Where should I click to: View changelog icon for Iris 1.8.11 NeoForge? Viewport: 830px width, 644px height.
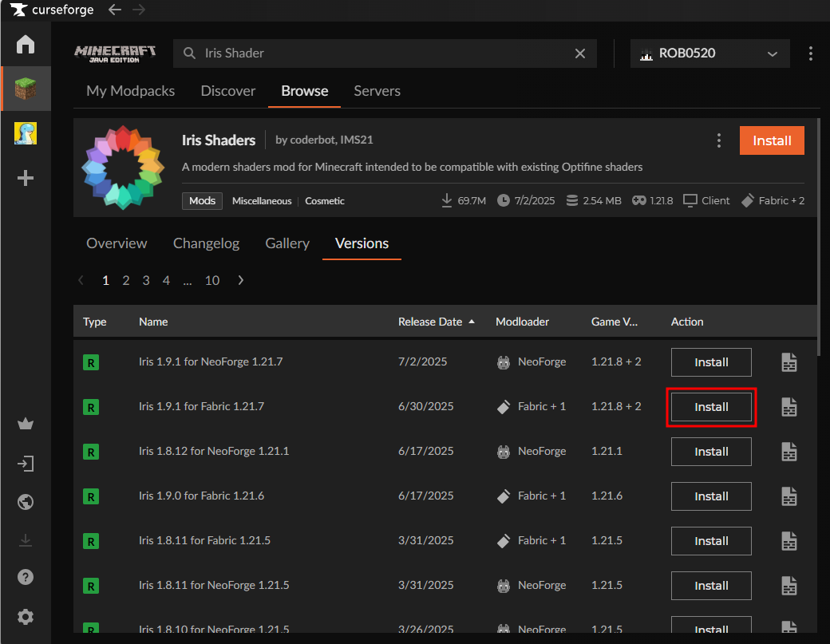(788, 586)
